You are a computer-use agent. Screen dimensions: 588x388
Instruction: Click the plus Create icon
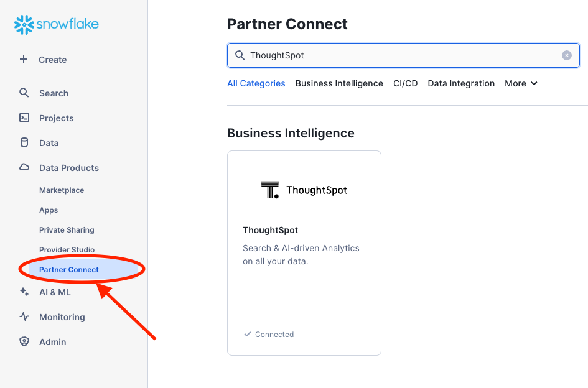(24, 60)
